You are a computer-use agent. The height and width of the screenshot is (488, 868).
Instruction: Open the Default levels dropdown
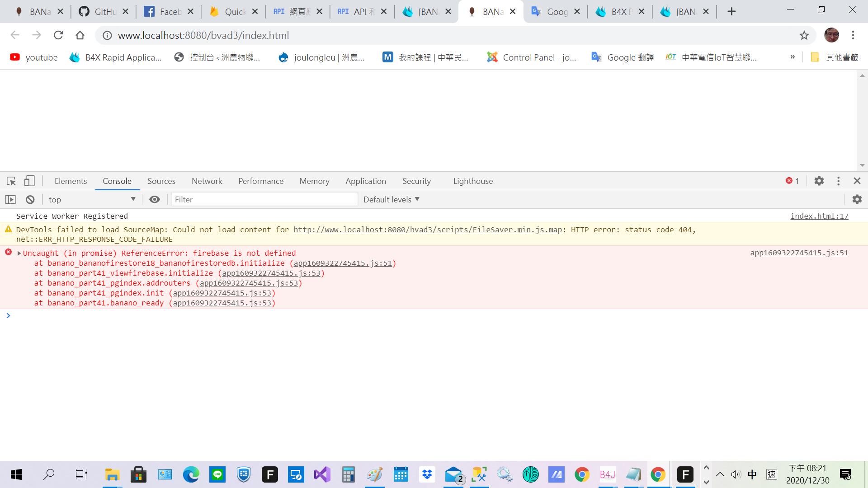point(391,199)
